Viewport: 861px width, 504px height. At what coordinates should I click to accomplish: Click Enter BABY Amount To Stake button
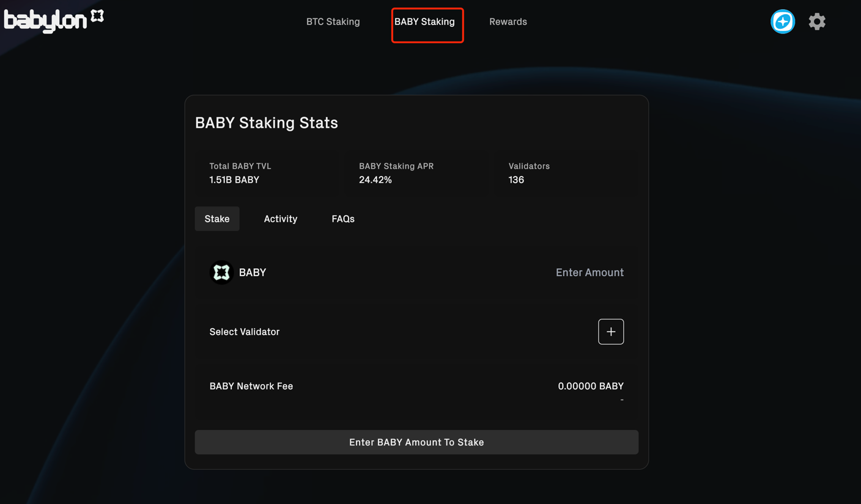(x=416, y=442)
